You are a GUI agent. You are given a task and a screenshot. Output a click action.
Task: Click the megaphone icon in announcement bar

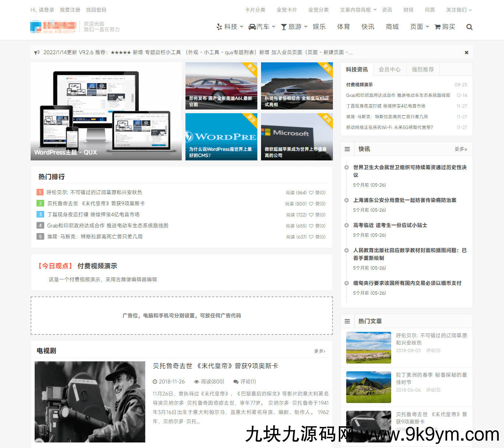tap(37, 53)
